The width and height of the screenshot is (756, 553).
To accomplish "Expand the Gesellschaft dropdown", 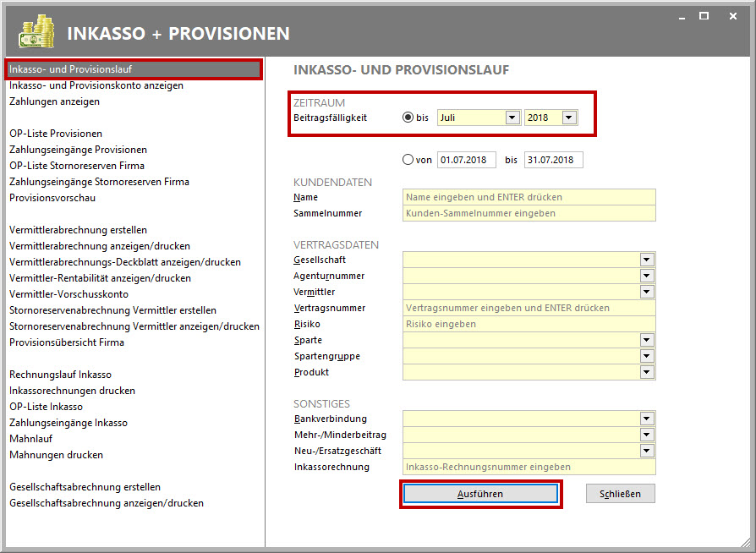I will point(647,260).
